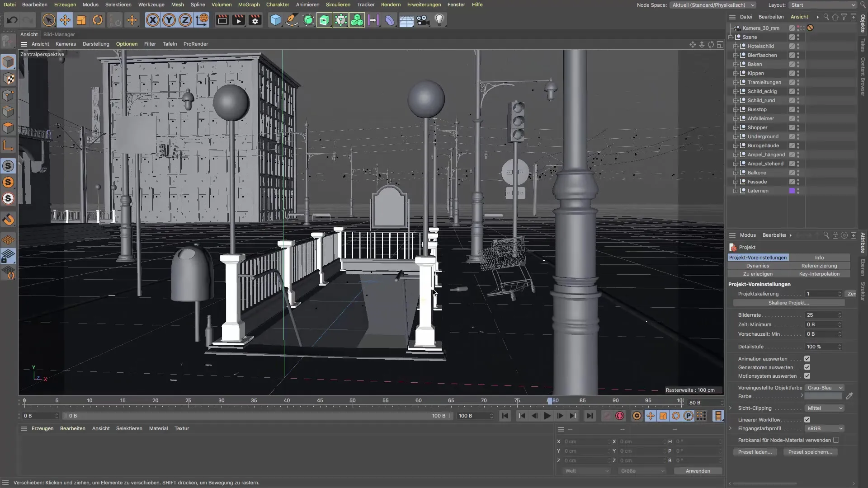This screenshot has height=488, width=868.
Task: Click Anwenden in coordinates panel
Action: tap(698, 471)
